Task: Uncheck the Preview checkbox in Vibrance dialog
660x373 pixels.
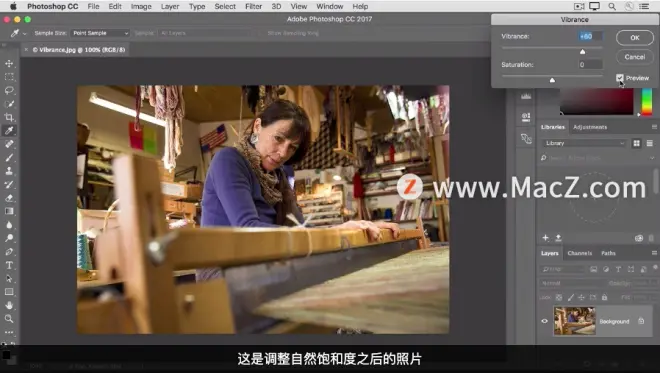Action: click(620, 78)
